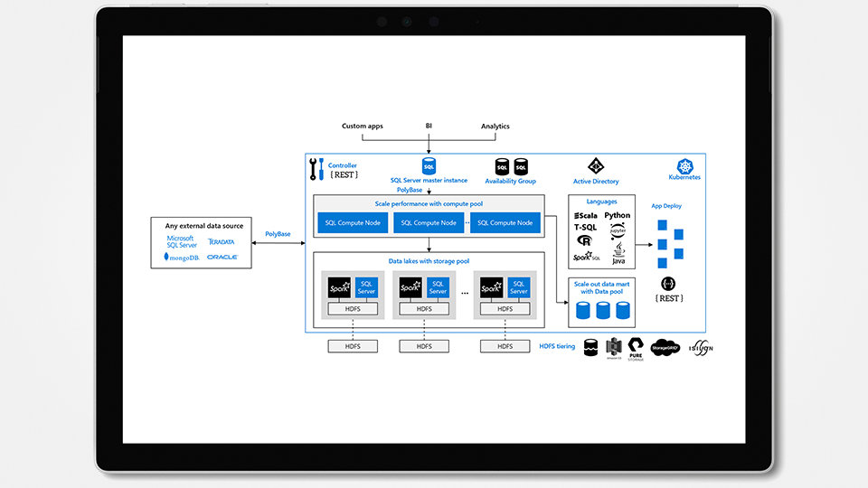Select the Oracle logo
The width and height of the screenshot is (868, 488).
coord(222,257)
